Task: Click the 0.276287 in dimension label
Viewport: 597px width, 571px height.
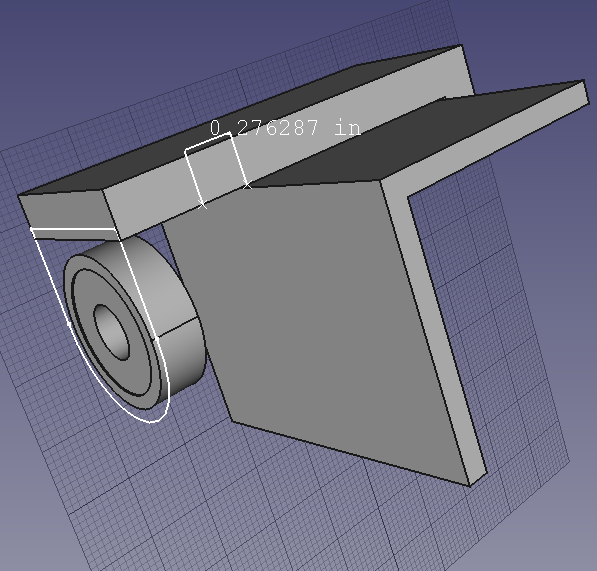Action: click(x=285, y=128)
